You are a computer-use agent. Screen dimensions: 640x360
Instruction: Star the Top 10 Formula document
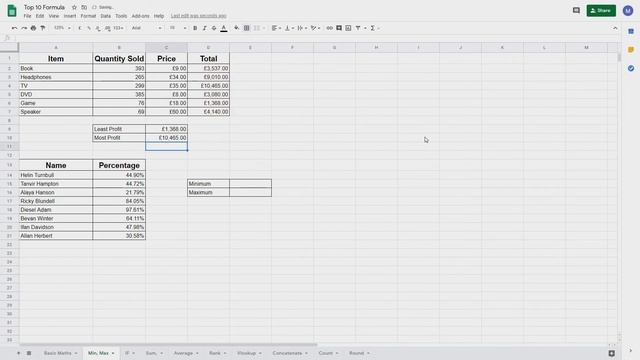[74, 7]
